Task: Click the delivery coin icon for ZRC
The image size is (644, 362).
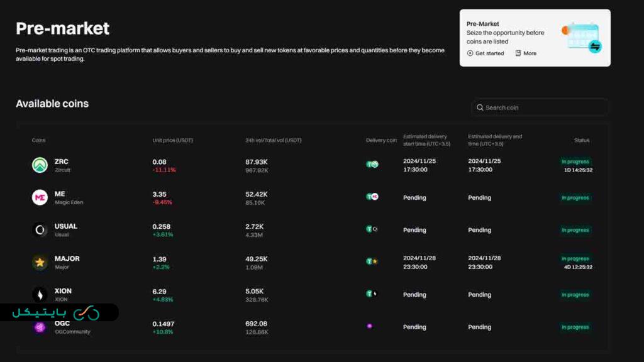Action: click(372, 165)
